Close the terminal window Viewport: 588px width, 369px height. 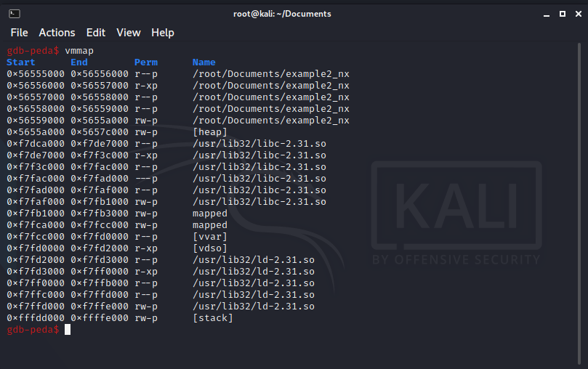pyautogui.click(x=579, y=14)
